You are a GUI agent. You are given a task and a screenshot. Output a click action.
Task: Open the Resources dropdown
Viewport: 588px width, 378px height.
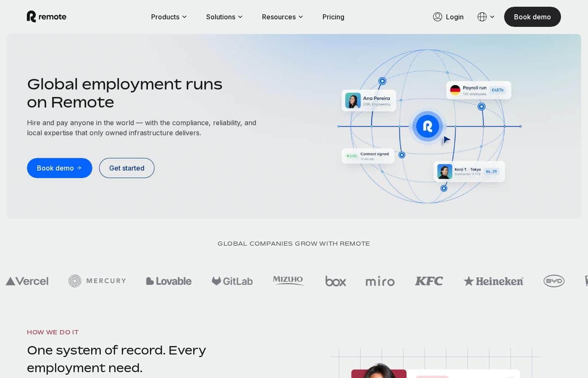click(x=282, y=17)
